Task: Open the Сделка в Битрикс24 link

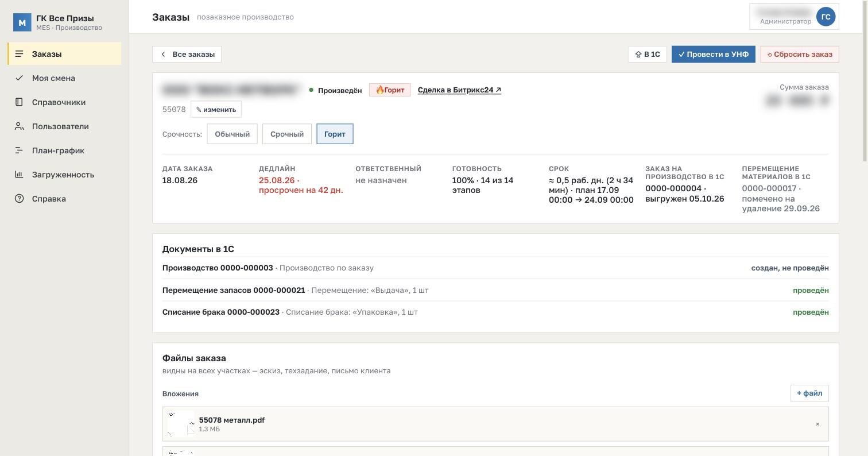Action: 459,90
